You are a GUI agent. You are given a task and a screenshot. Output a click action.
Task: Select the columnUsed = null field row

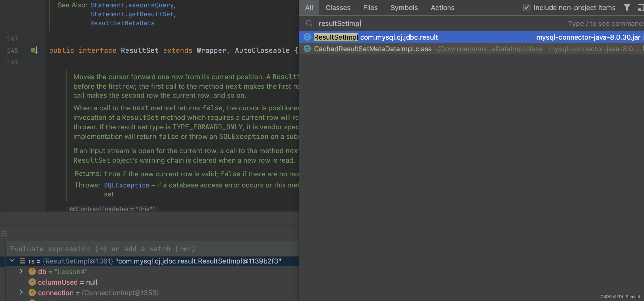(152, 282)
